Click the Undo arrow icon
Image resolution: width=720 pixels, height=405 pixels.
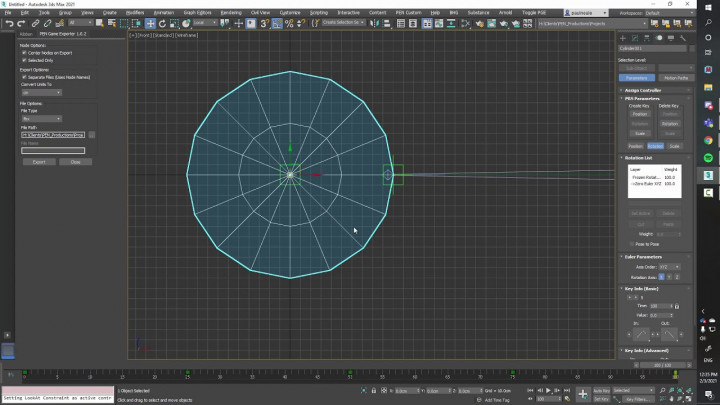(9, 23)
